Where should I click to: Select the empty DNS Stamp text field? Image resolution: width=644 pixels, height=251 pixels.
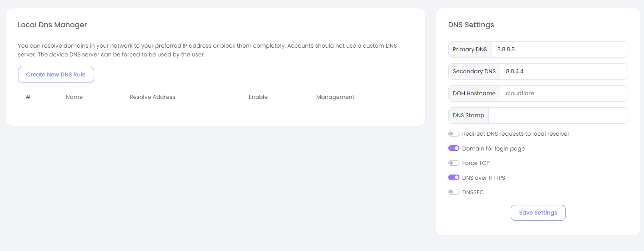558,115
